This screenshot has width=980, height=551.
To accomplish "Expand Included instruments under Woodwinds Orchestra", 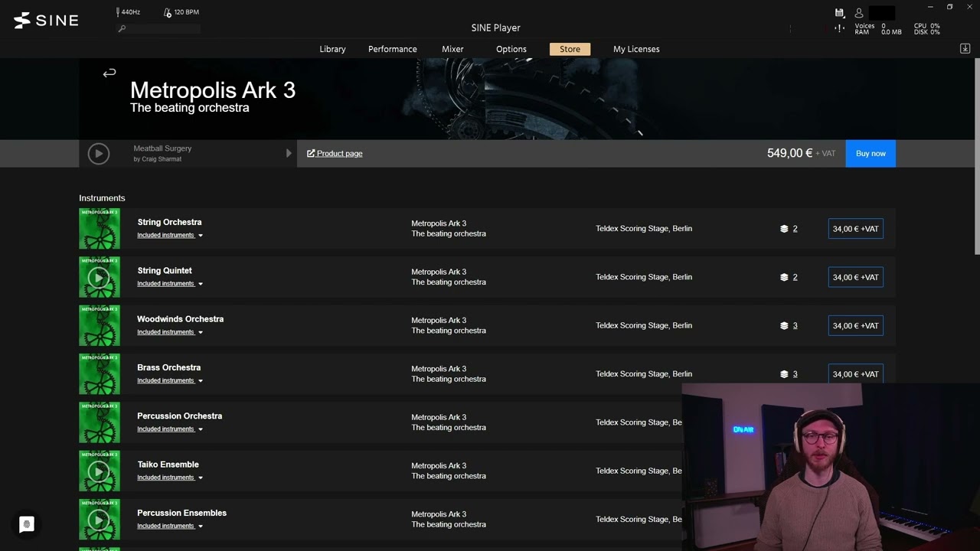I will click(170, 332).
